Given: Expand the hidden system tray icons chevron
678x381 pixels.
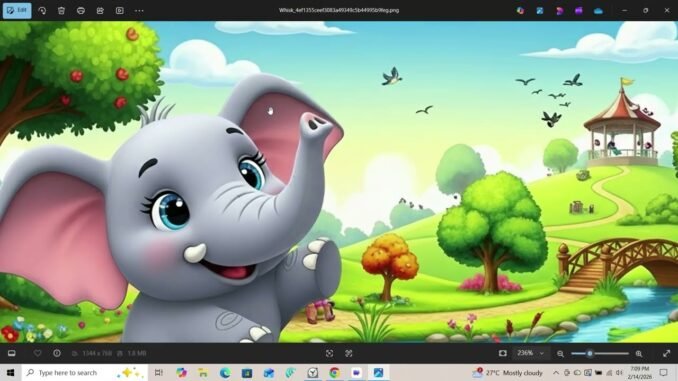Looking at the screenshot, I should tap(556, 372).
